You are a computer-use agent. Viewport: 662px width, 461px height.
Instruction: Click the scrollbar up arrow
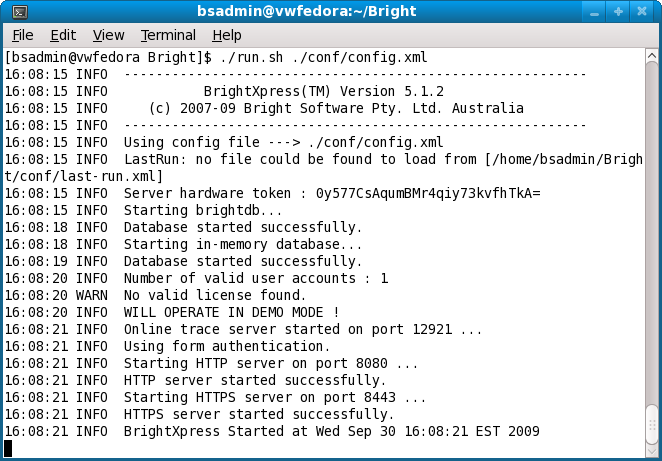(652, 56)
